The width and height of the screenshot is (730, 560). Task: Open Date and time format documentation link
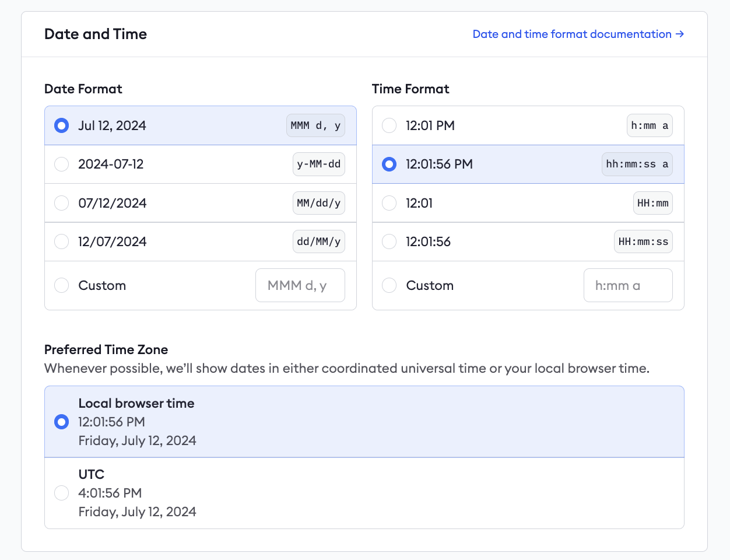tap(578, 34)
